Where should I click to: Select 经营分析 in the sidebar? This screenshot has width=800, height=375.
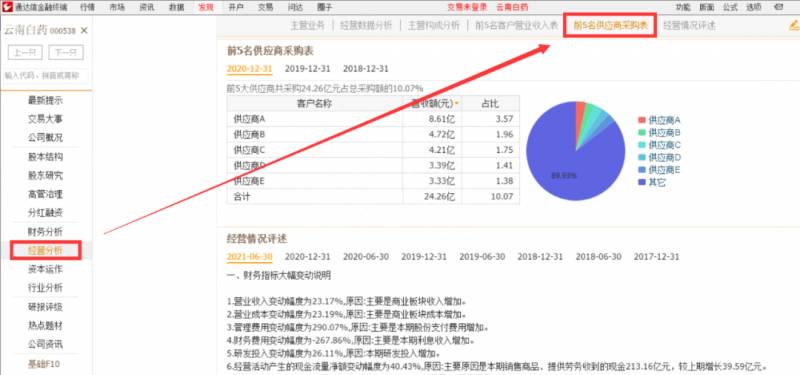point(45,251)
